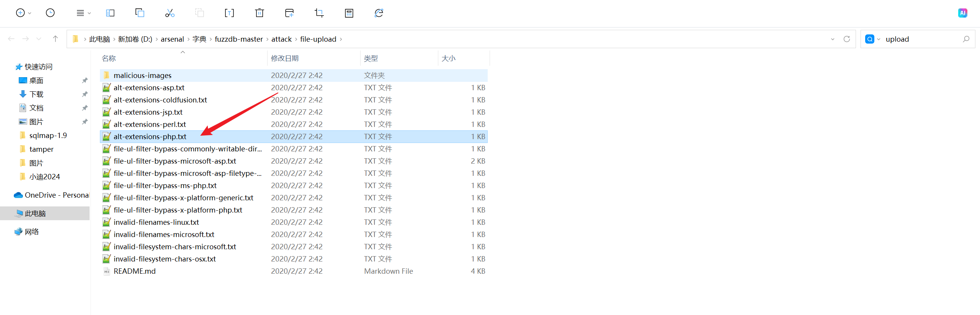Select the malicious-images folder
Screen dimensions: 980x315
[x=294, y=75]
